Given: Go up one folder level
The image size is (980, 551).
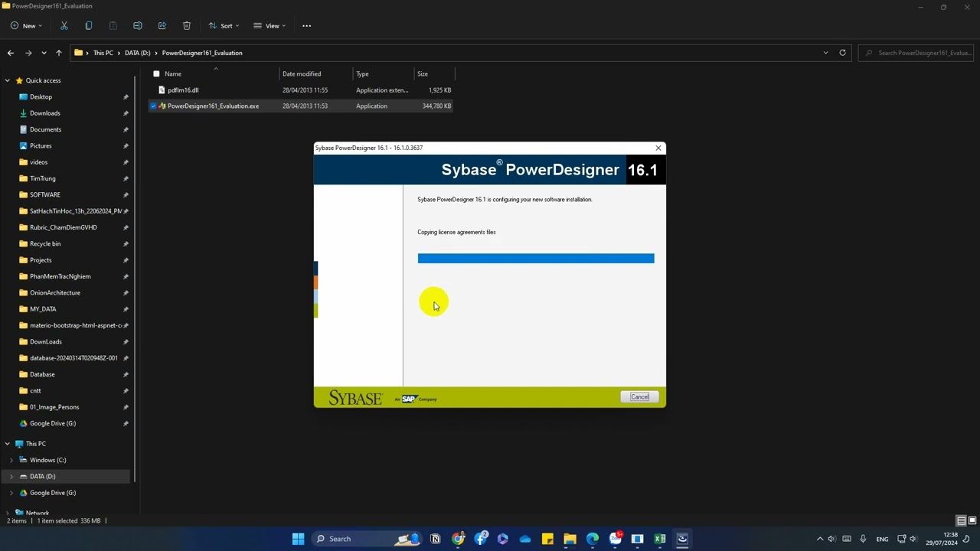Looking at the screenshot, I should tap(59, 53).
